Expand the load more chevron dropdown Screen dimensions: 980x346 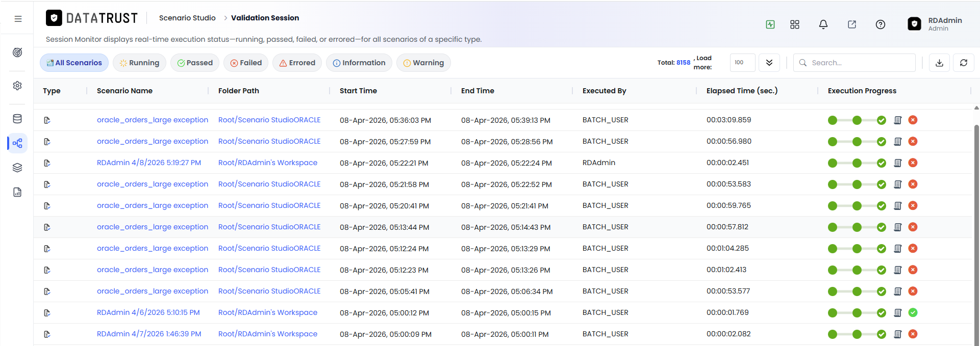[769, 63]
